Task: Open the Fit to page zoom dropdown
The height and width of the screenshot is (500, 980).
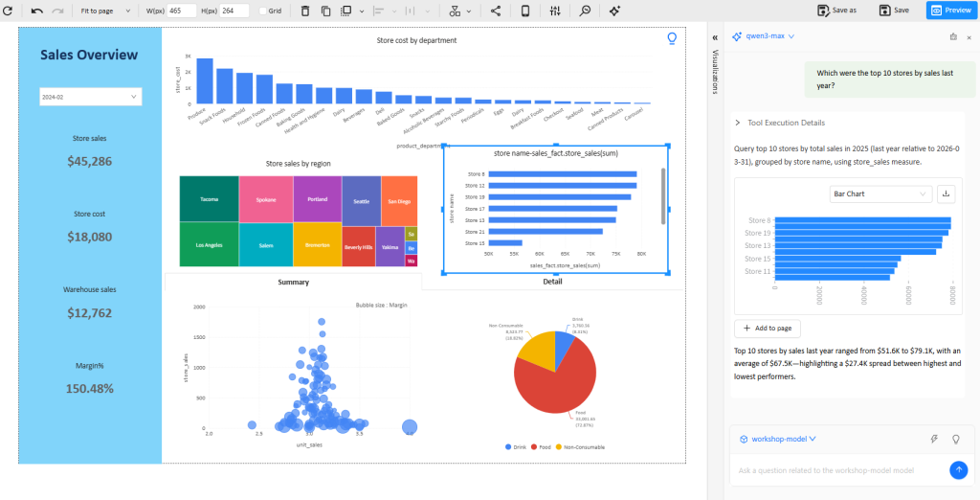Action: [x=103, y=11]
